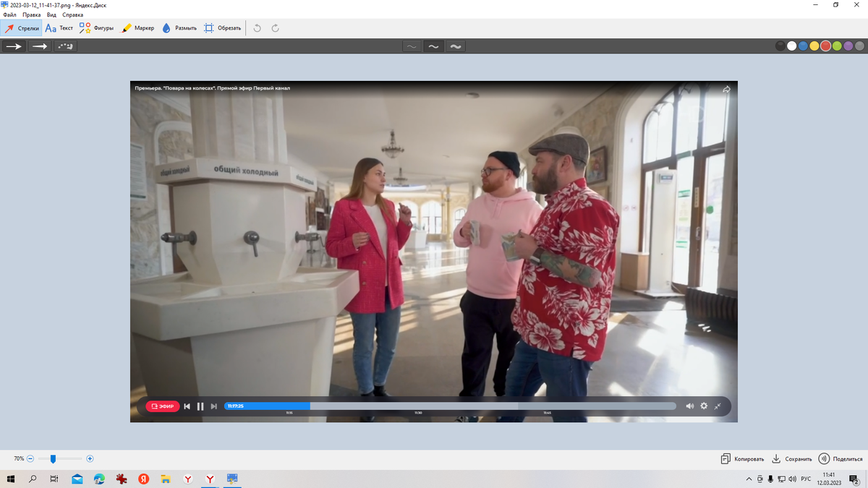Choose the thin straight arrow style

pos(14,46)
